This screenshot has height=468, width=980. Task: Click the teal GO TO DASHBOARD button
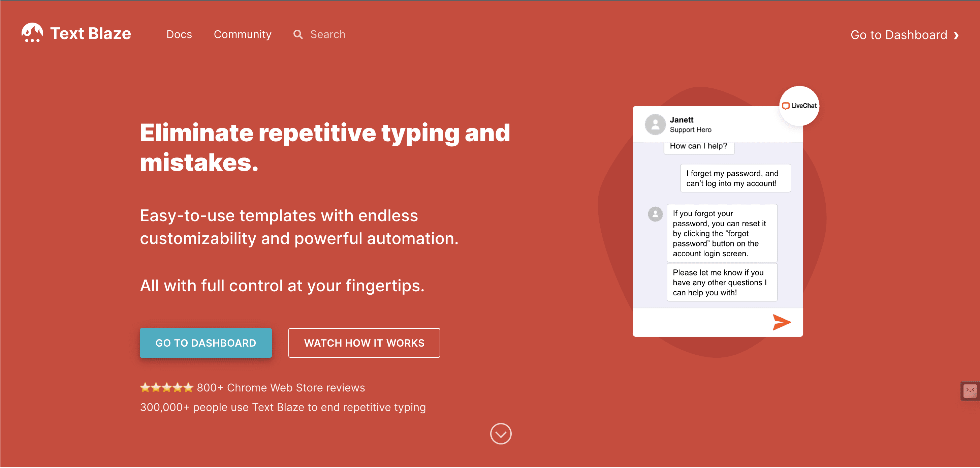click(x=206, y=343)
